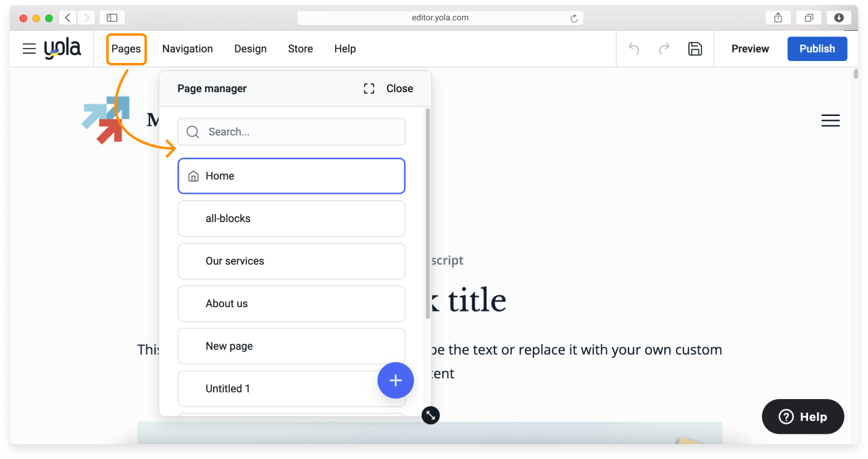Click the panel resize handle icon

(x=430, y=415)
